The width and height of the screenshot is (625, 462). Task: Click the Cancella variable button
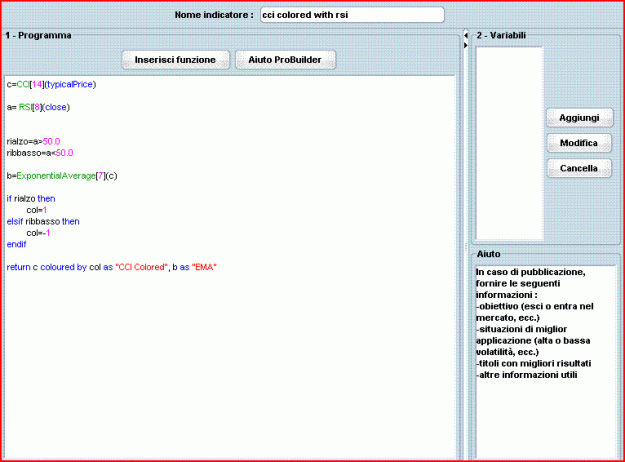point(579,168)
